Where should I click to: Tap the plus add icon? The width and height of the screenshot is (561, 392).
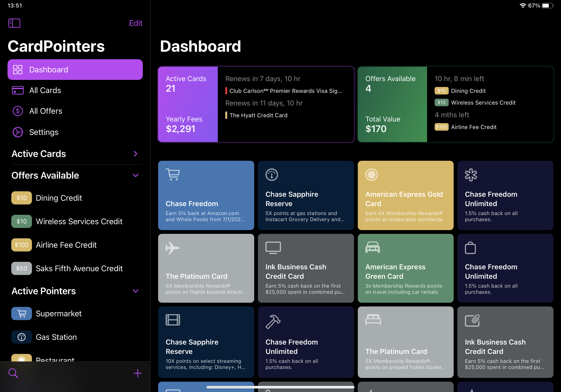(x=138, y=373)
